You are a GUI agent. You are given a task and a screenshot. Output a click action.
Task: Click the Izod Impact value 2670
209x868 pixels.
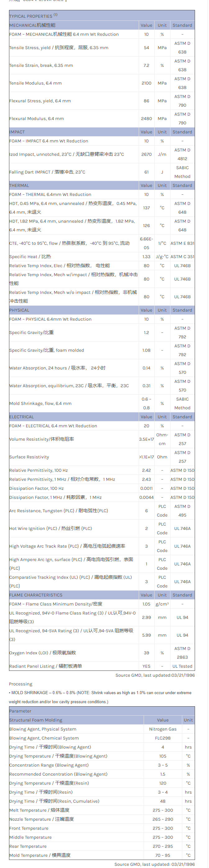(146, 154)
